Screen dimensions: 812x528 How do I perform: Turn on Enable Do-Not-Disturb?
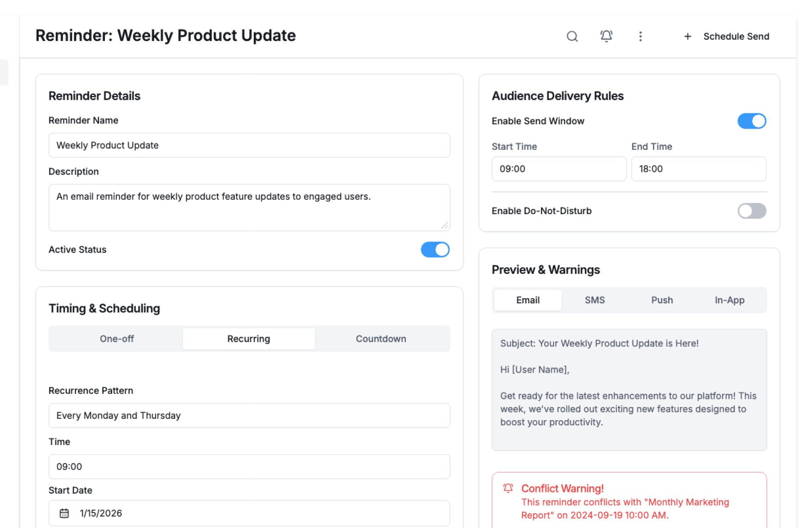coord(751,211)
